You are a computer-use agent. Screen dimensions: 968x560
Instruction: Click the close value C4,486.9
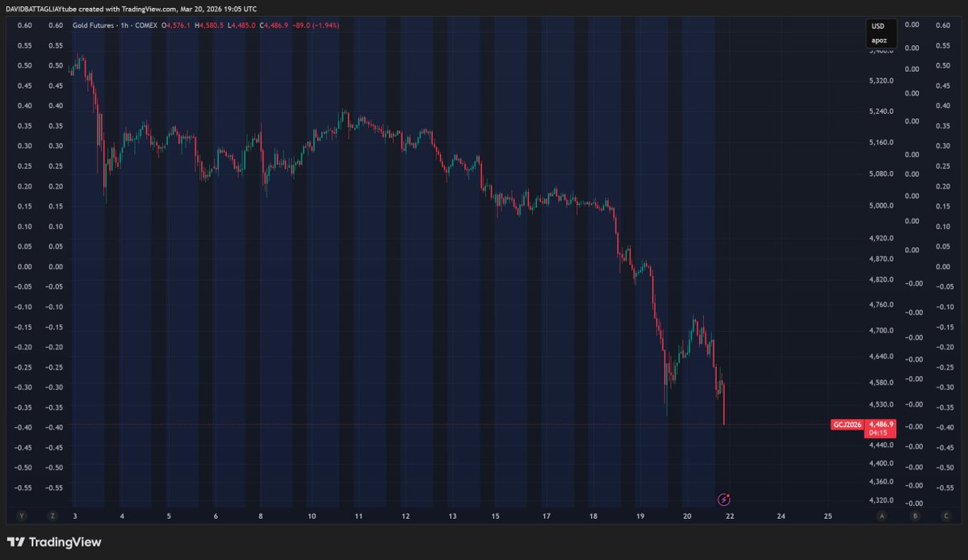click(x=274, y=25)
